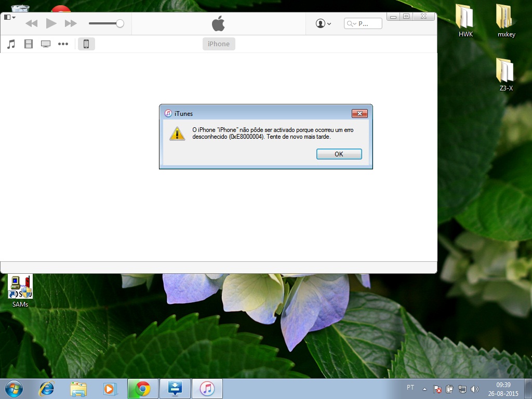This screenshot has width=532, height=399.
Task: Maximize the iTunes window
Action: [406, 16]
